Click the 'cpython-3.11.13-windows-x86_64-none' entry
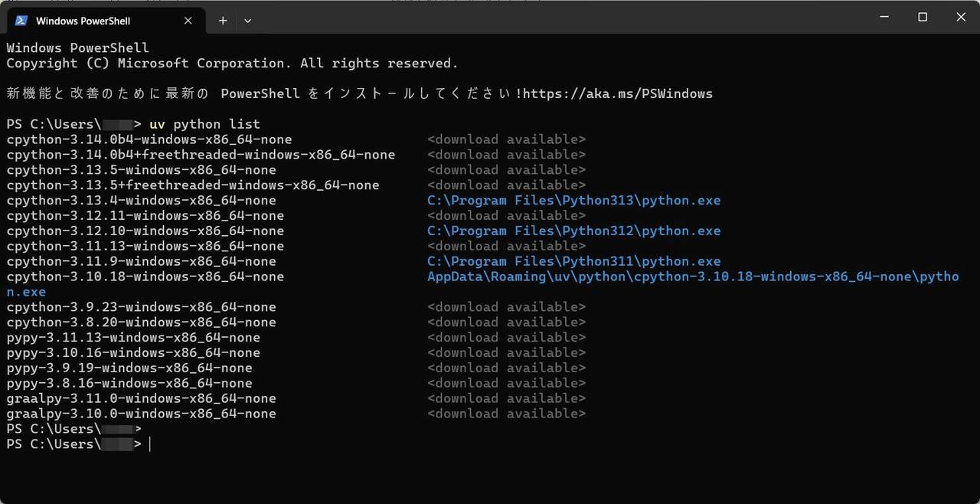 click(145, 247)
